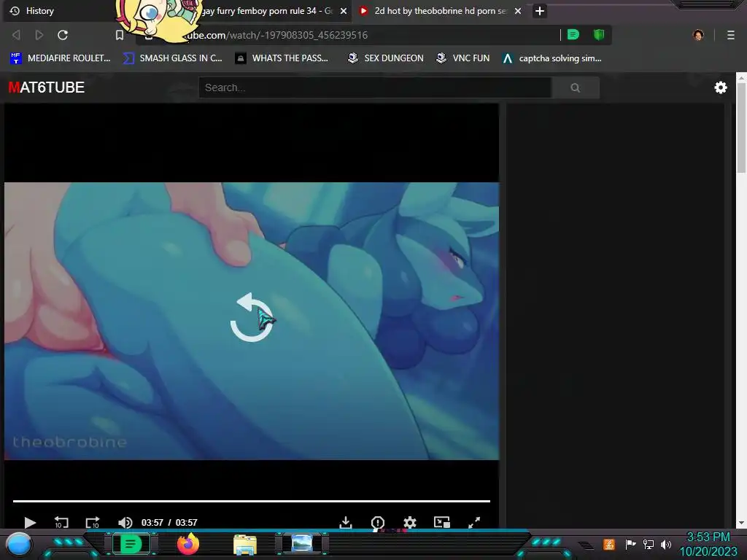
Task: Open the browser profile avatar
Action: click(698, 35)
